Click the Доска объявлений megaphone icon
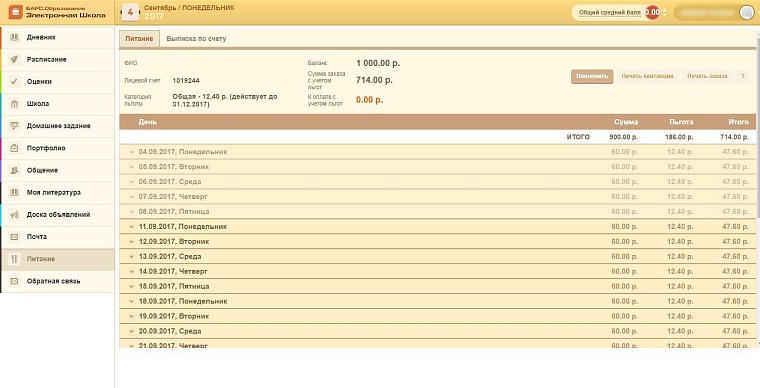The height and width of the screenshot is (388, 760). pyautogui.click(x=15, y=215)
